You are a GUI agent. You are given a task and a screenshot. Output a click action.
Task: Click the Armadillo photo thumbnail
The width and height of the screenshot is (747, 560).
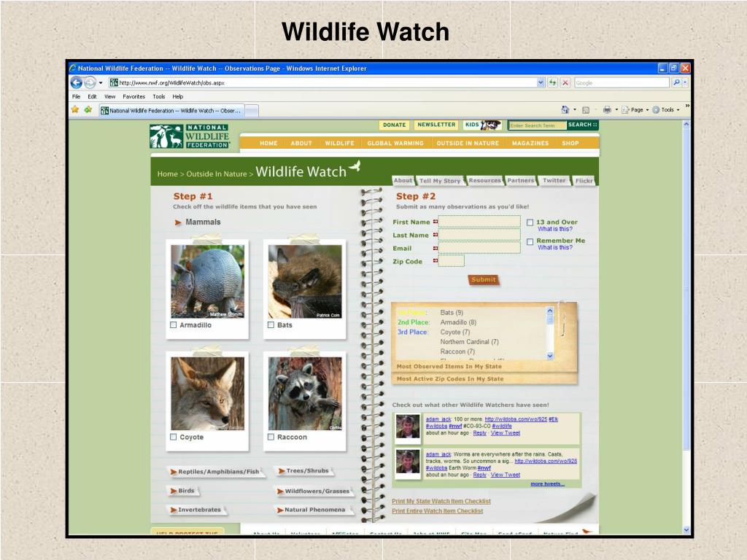[208, 281]
